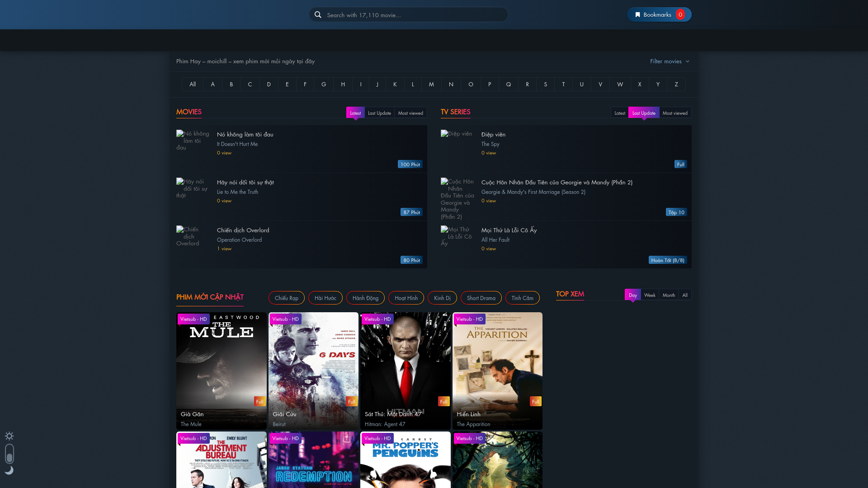The width and height of the screenshot is (868, 488).
Task: Select Most viewed under Movies
Action: click(x=410, y=113)
